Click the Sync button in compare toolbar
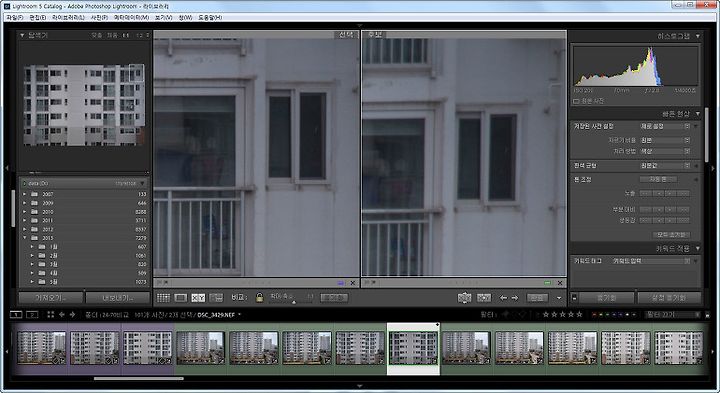Screen dimensions: 720x393 pos(334,298)
